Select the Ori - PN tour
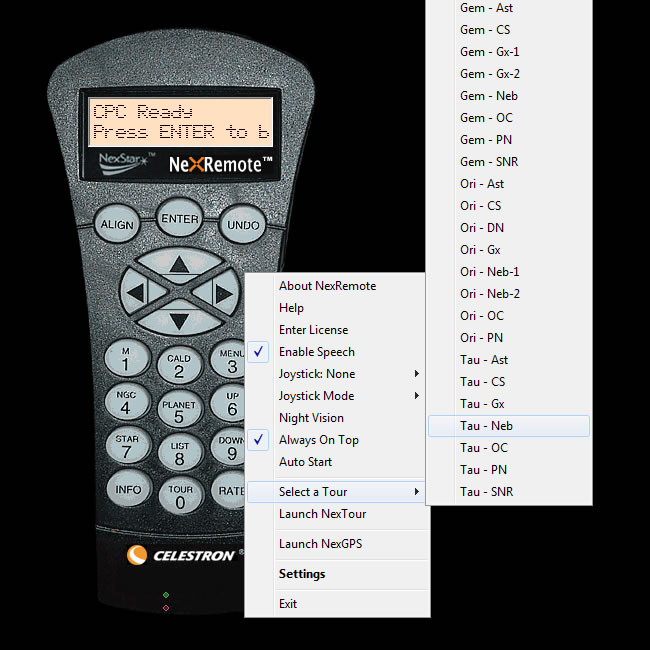 [509, 337]
